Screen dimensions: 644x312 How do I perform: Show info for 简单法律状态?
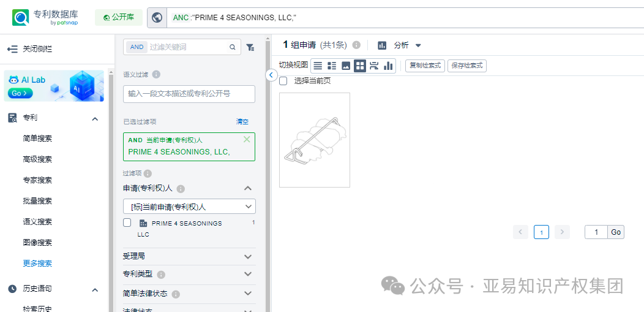pyautogui.click(x=176, y=295)
